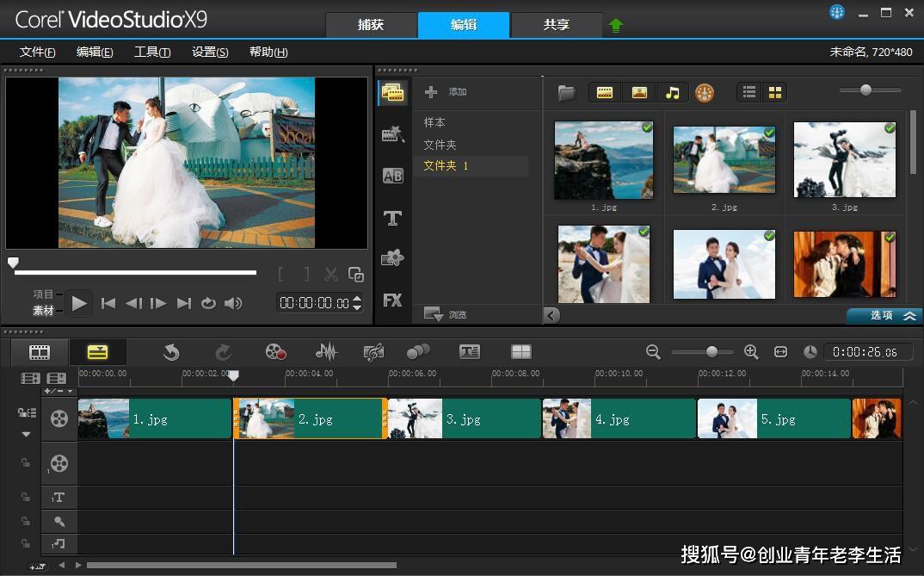Click the library thumbnail size slider

click(x=865, y=90)
